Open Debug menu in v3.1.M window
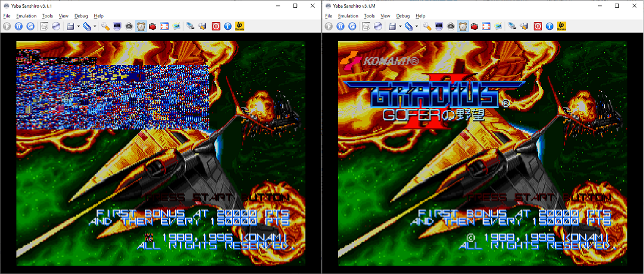644x274 pixels. pos(403,16)
